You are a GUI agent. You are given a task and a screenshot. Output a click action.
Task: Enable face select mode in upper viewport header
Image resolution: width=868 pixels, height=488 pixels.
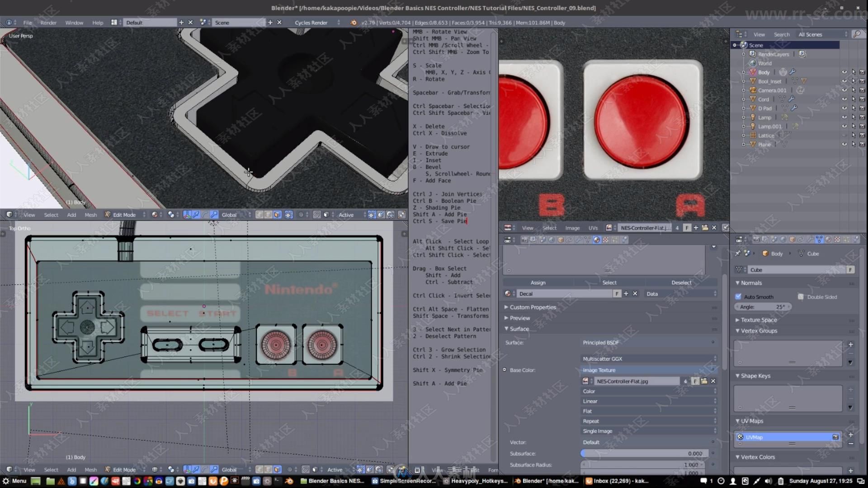coord(277,215)
